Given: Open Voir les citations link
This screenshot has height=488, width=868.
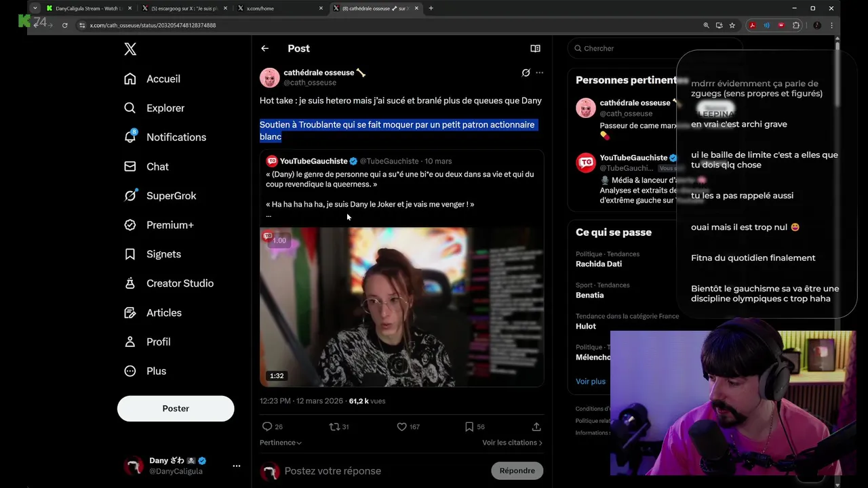Looking at the screenshot, I should (512, 443).
